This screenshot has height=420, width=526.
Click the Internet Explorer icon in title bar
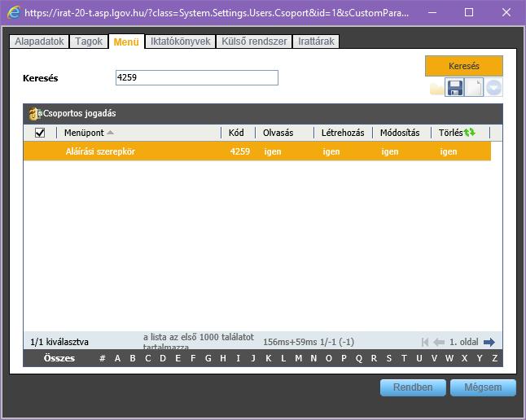tap(14, 12)
